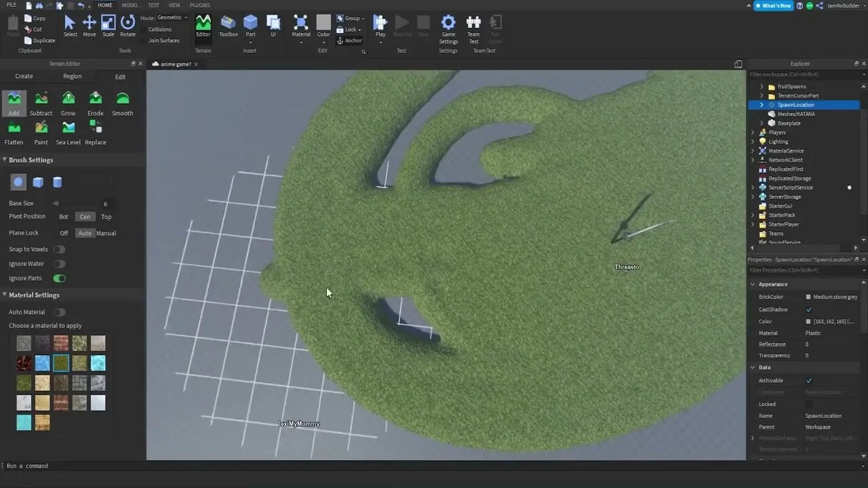Activate the Grow terrain tool
The width and height of the screenshot is (868, 488).
pos(68,104)
